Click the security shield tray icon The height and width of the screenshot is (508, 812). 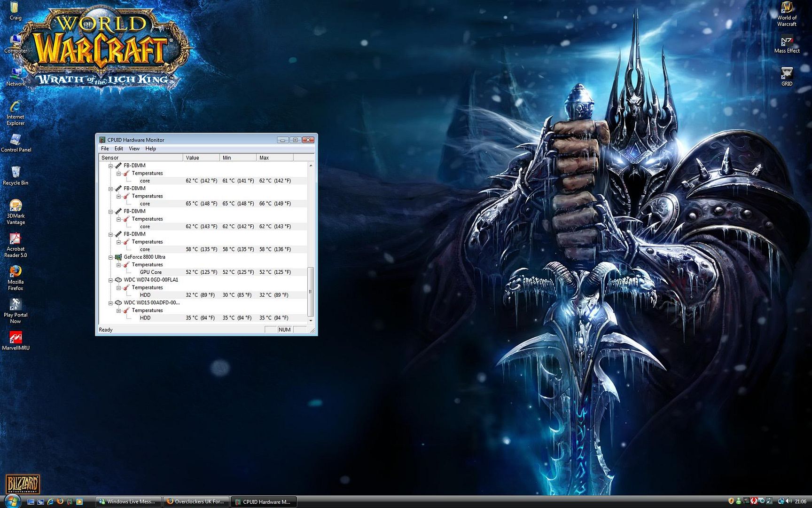(x=731, y=501)
